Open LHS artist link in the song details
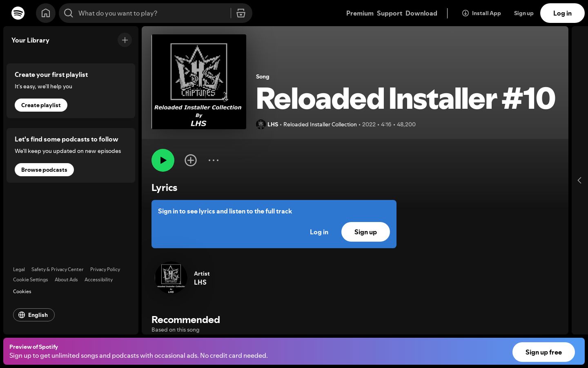588x368 pixels. (x=273, y=124)
